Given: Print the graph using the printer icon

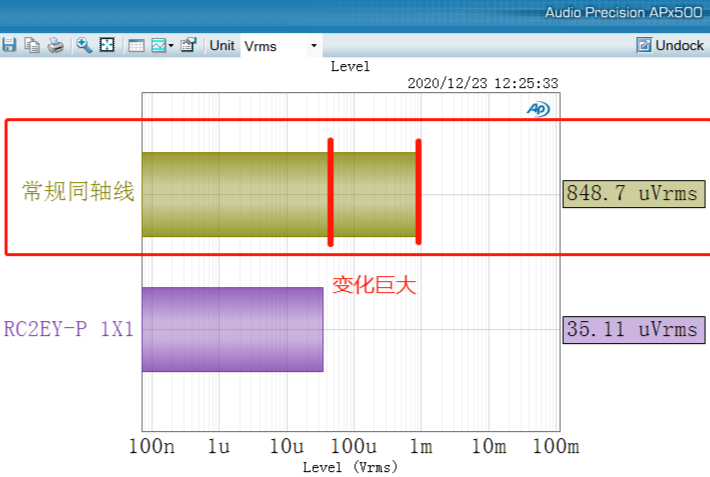Looking at the screenshot, I should coord(56,45).
